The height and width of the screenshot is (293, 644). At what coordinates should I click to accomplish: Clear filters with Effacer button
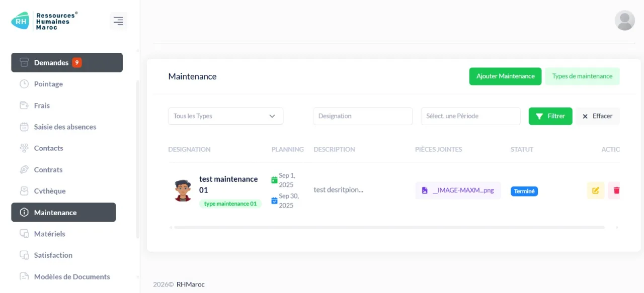point(598,116)
